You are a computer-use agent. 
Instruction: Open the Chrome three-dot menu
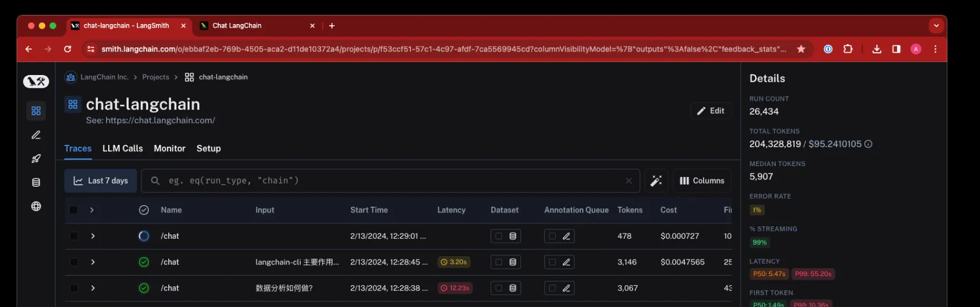coord(935,49)
